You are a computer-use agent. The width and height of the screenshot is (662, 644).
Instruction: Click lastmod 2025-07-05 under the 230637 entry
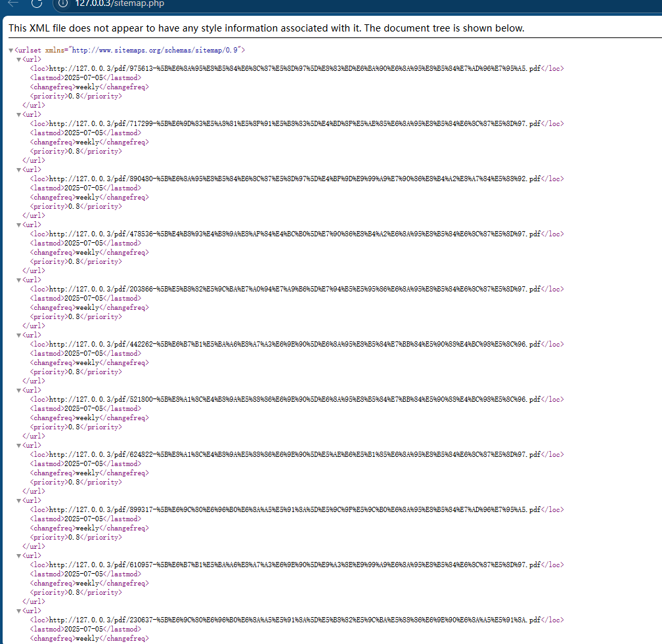(85, 629)
